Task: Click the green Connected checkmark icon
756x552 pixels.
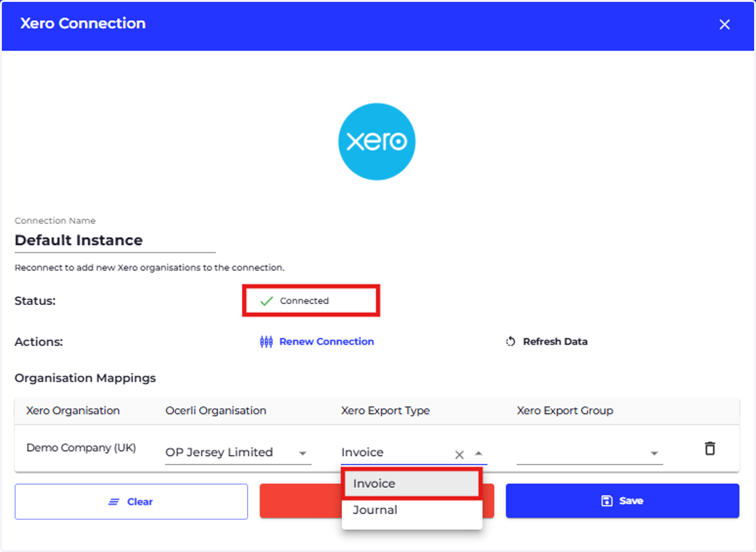Action: [266, 301]
